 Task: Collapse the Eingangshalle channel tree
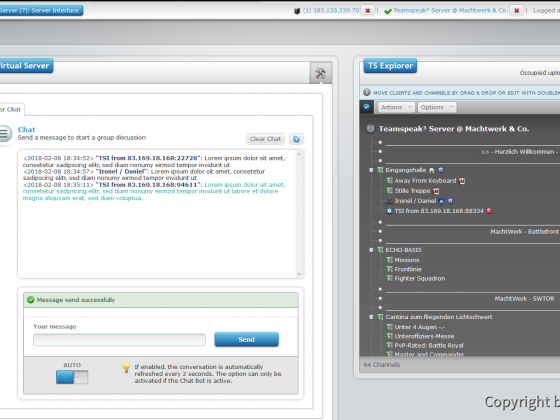tap(371, 170)
